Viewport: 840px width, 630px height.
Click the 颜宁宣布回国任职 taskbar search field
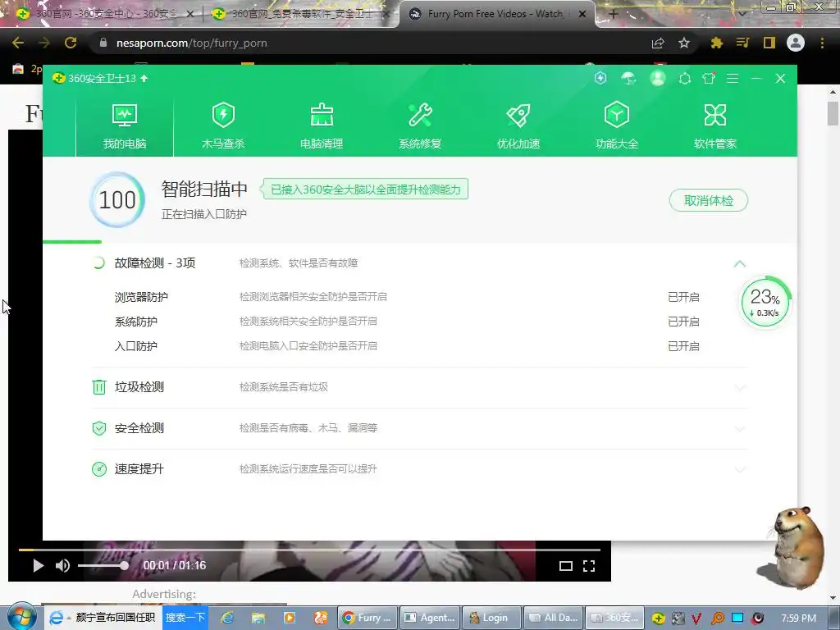(115, 617)
